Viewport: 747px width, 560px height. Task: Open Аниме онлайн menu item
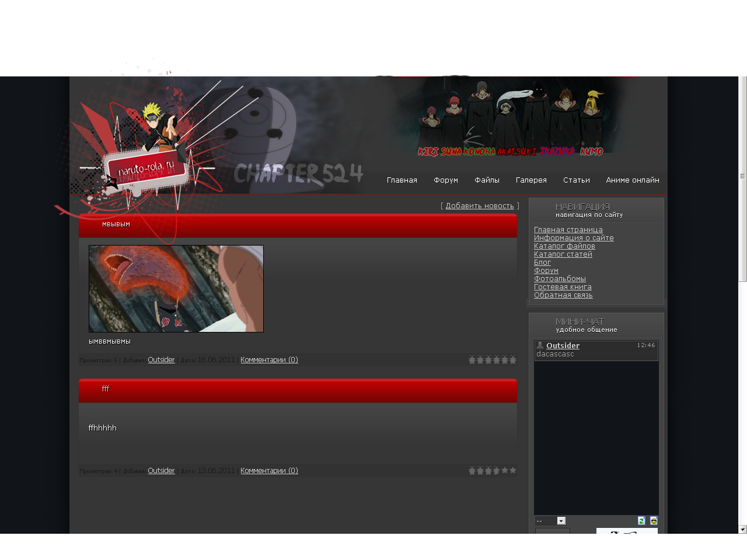click(633, 180)
